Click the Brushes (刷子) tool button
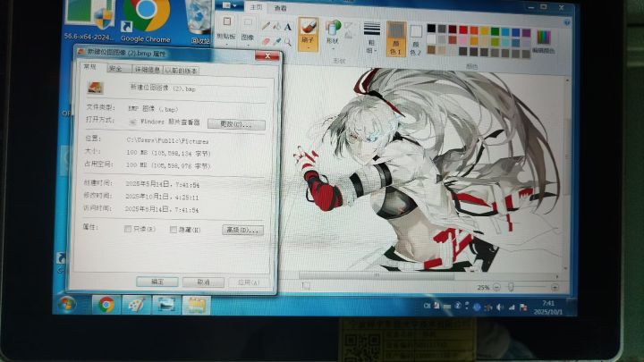Image resolution: width=644 pixels, height=362 pixels. click(x=308, y=34)
